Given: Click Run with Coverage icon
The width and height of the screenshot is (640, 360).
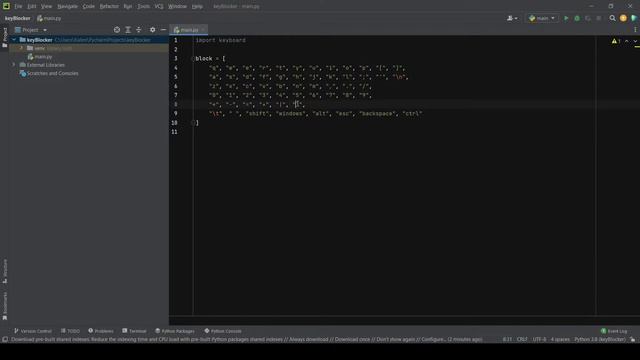Looking at the screenshot, I should [588, 18].
